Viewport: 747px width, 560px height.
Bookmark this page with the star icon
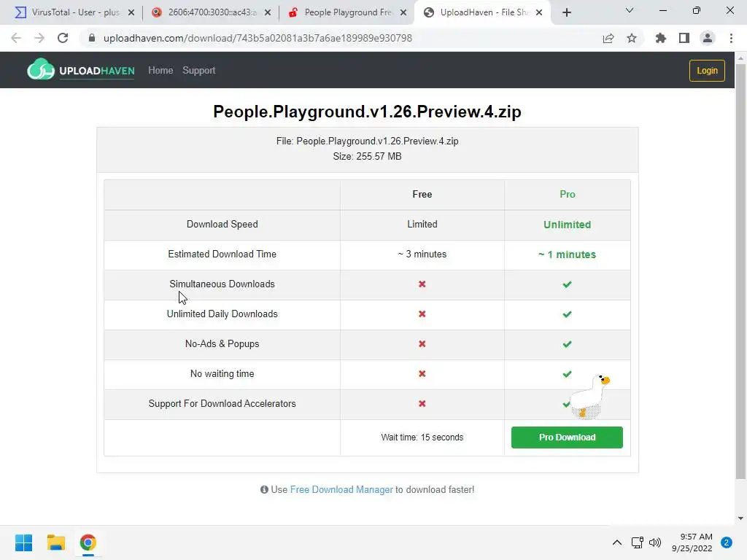point(632,38)
